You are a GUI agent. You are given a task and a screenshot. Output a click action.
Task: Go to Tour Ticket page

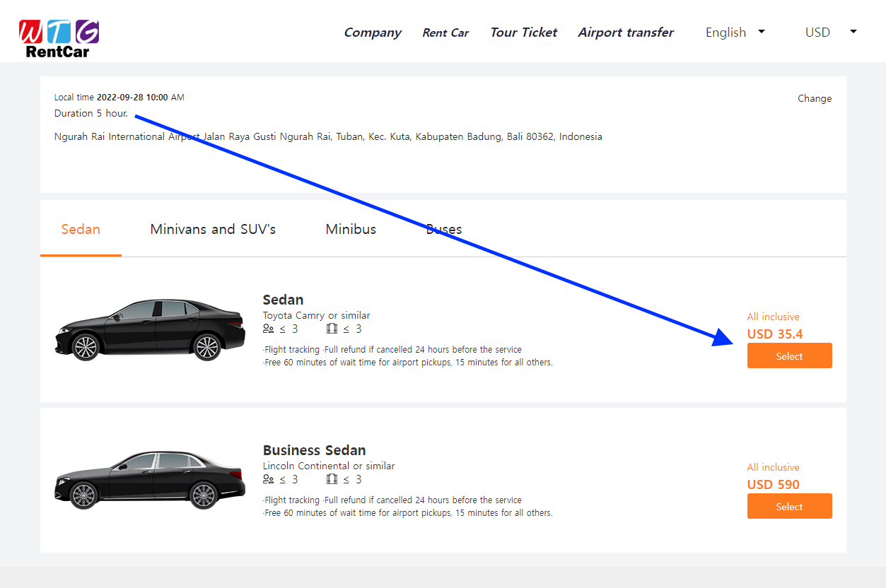click(x=523, y=33)
